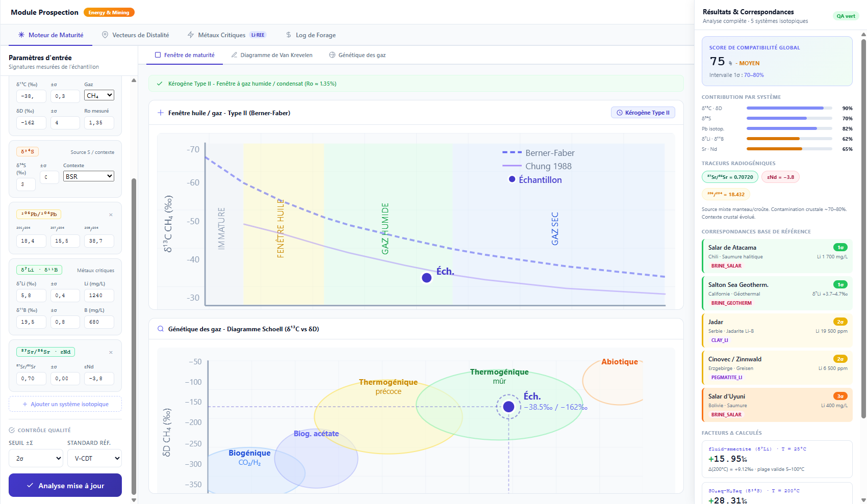Click the magnifier icon beside Génétique des gaz title

tap(160, 329)
